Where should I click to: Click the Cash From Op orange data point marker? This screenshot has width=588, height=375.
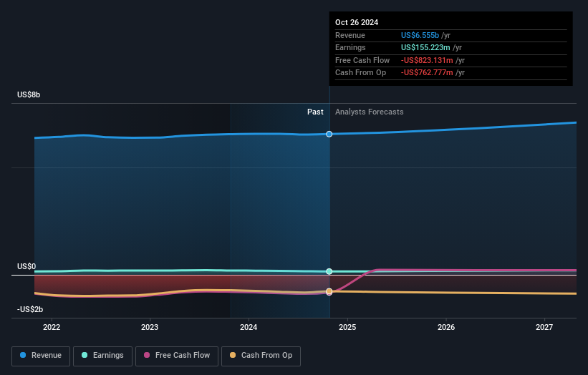click(x=329, y=291)
